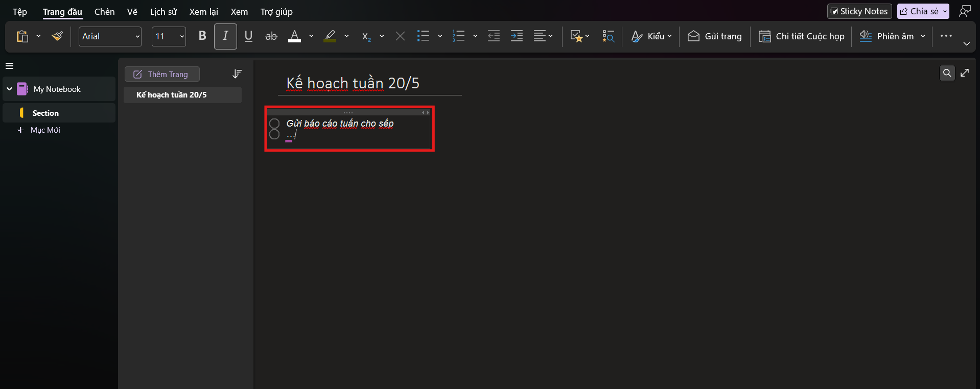
Task: Open the feedback person icon
Action: (965, 11)
